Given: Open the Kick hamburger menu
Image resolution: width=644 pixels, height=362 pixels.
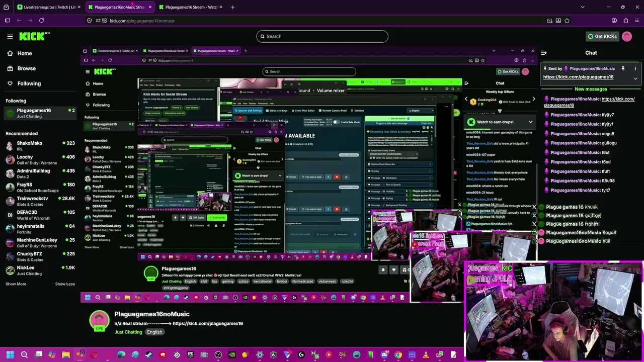Looking at the screenshot, I should coord(10,36).
